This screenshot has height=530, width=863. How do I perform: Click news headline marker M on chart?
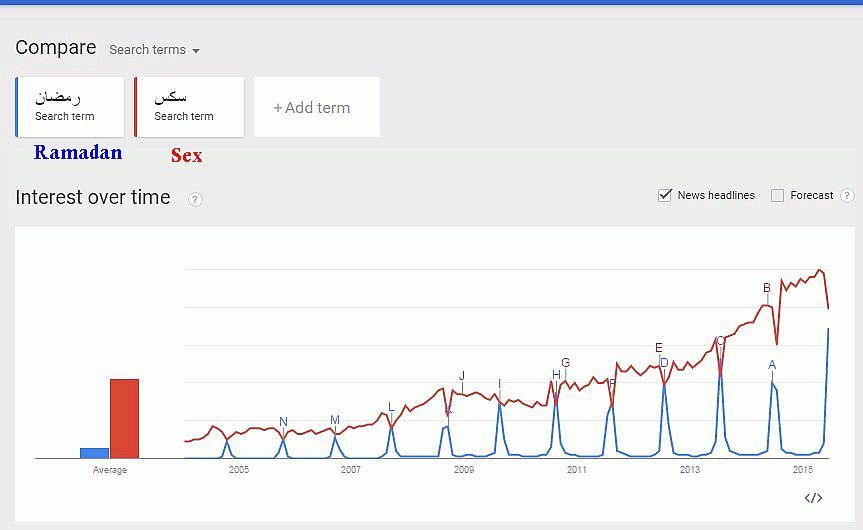coord(335,420)
